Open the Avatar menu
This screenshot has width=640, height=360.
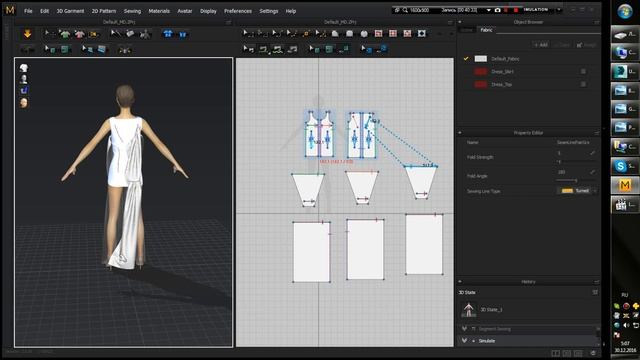click(x=184, y=11)
